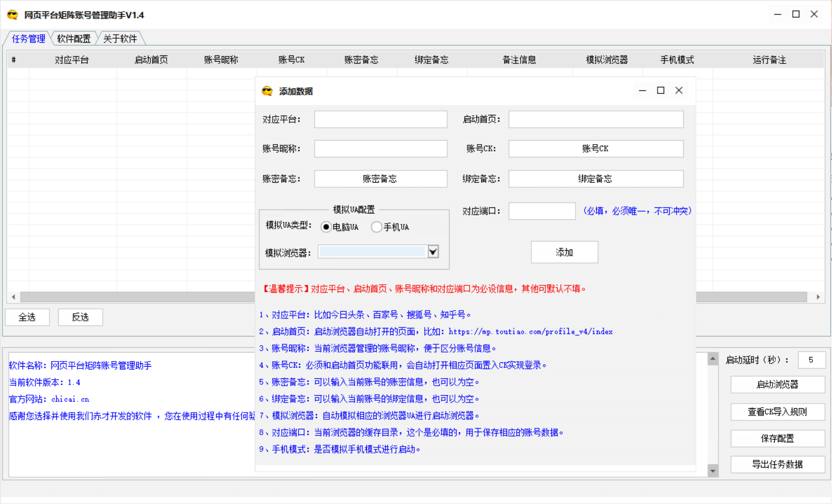Maximize the 添加数据 dialog

pos(661,90)
